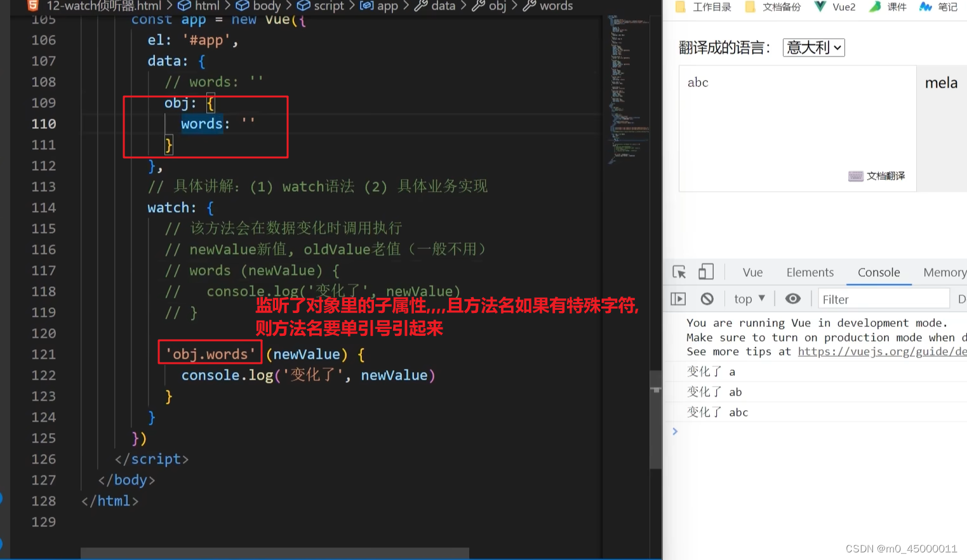Clear the console with the ban icon
Viewport: 967px width, 560px height.
[x=707, y=298]
